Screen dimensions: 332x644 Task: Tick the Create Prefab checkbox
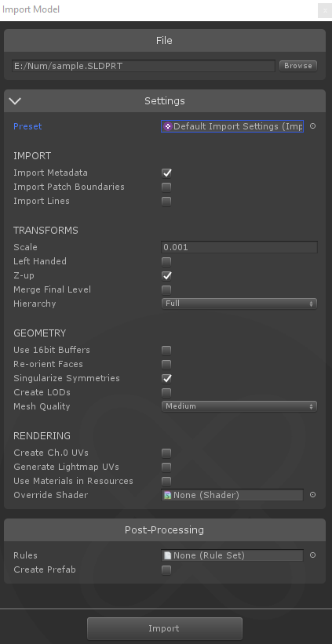[x=166, y=570]
